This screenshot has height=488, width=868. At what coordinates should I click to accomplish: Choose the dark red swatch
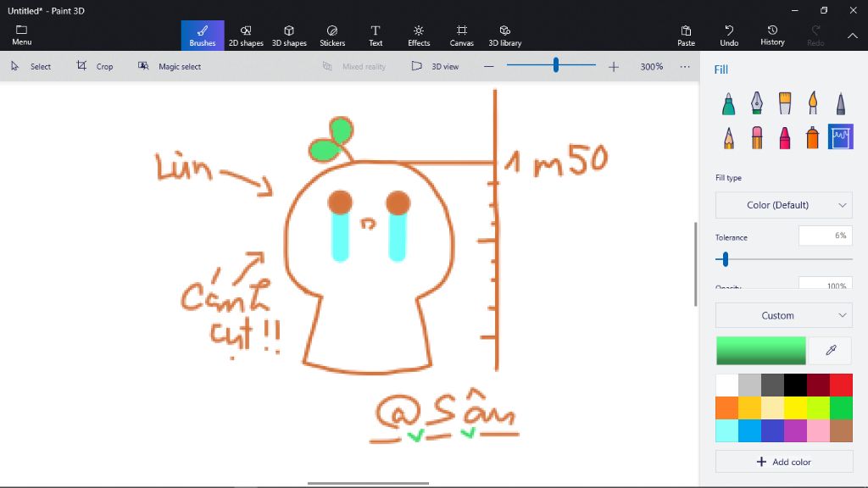(818, 385)
